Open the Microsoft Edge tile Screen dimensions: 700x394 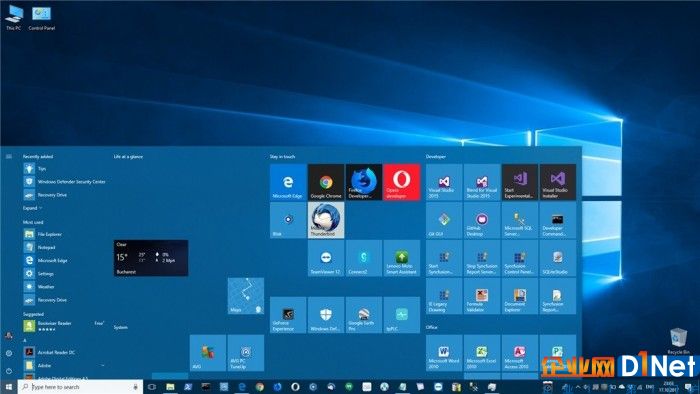[288, 182]
